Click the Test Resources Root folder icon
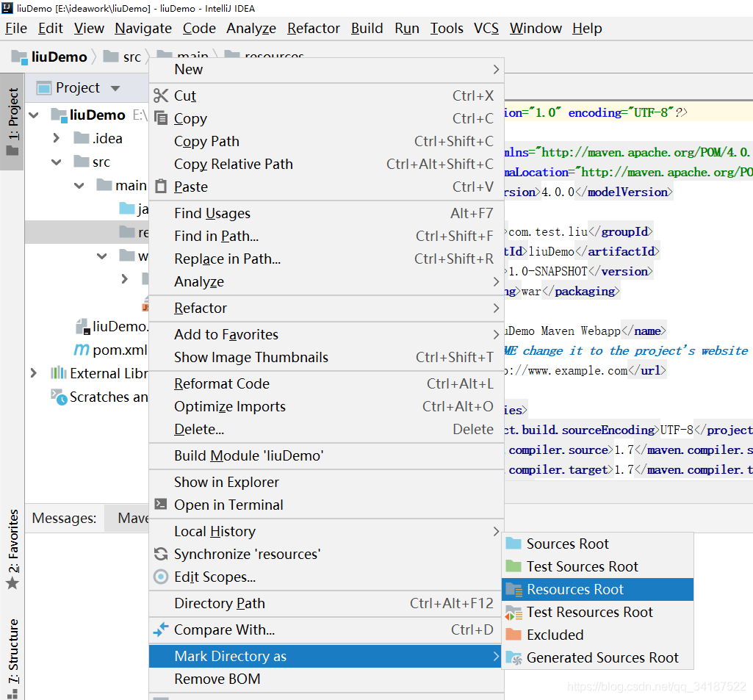 point(514,613)
